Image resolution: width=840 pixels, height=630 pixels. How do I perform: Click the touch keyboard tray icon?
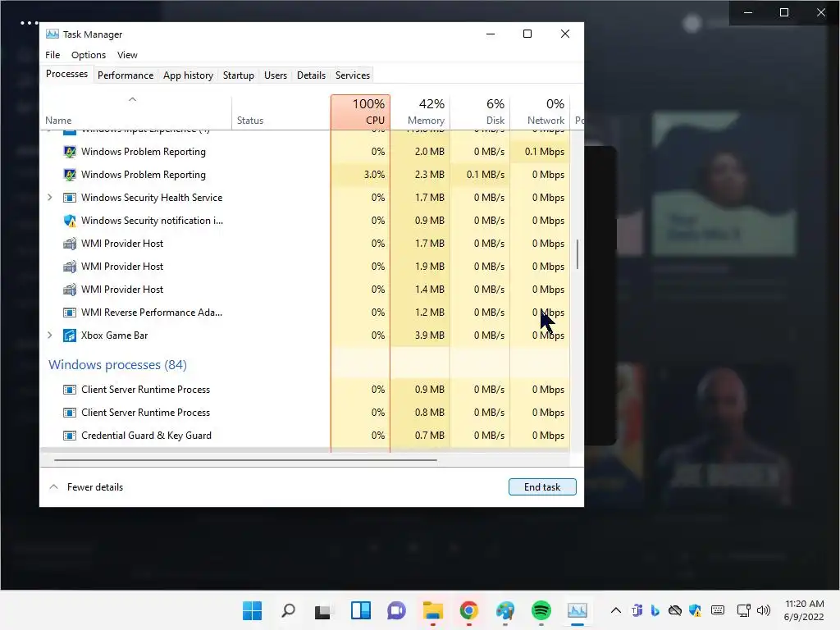point(718,610)
